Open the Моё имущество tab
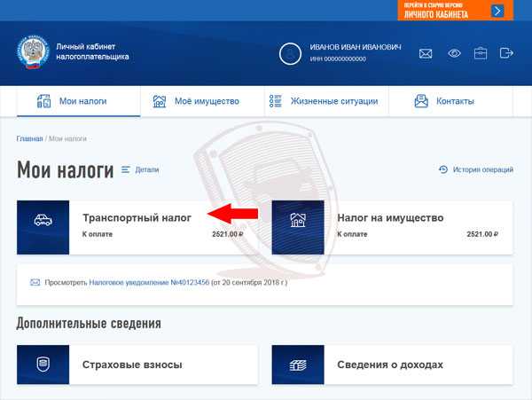 coord(202,101)
